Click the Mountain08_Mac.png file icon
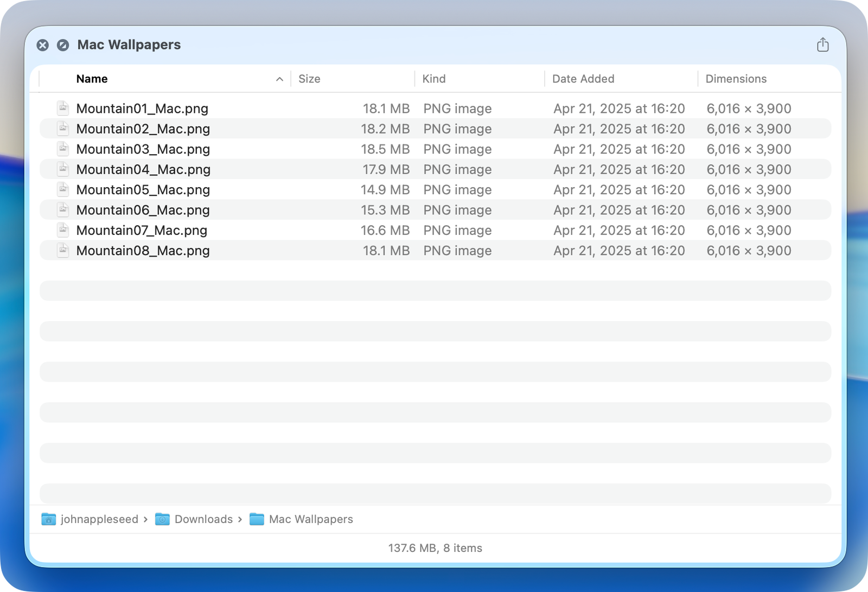 coord(63,250)
